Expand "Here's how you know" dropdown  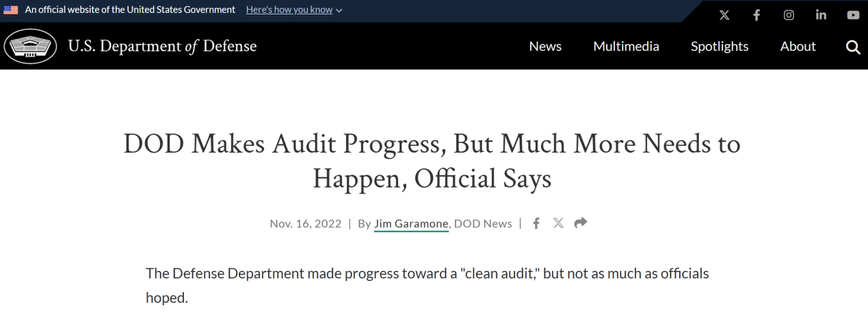click(x=294, y=10)
